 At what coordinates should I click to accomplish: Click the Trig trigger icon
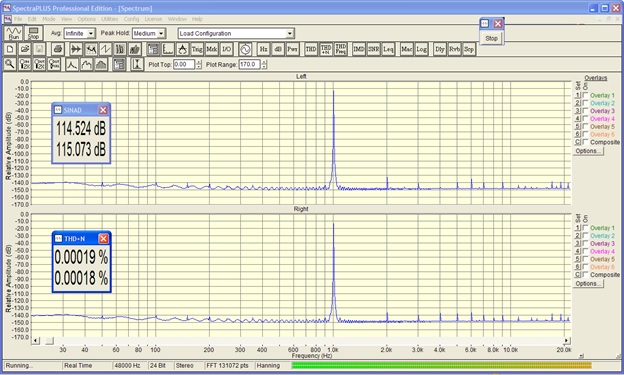(197, 49)
